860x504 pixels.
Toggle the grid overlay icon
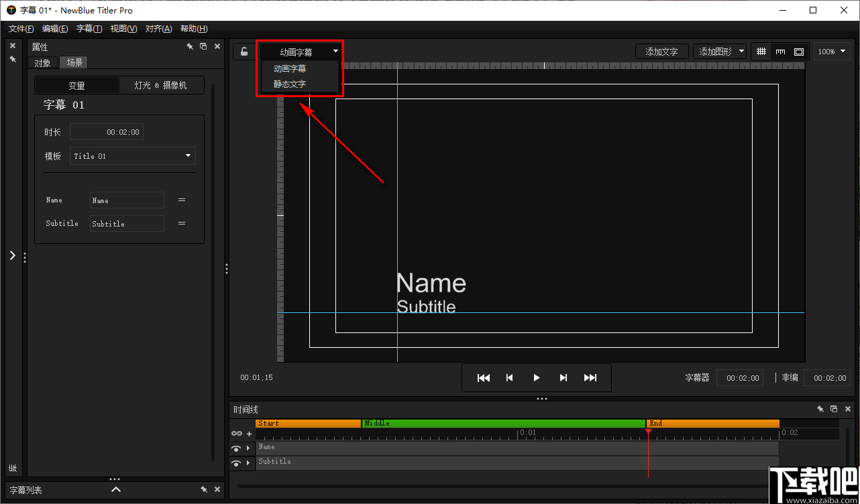(762, 51)
